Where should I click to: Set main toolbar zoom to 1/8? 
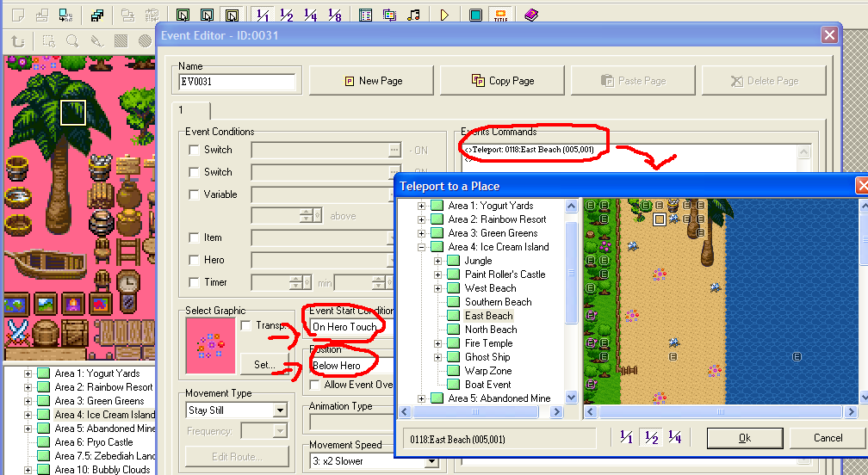point(334,15)
